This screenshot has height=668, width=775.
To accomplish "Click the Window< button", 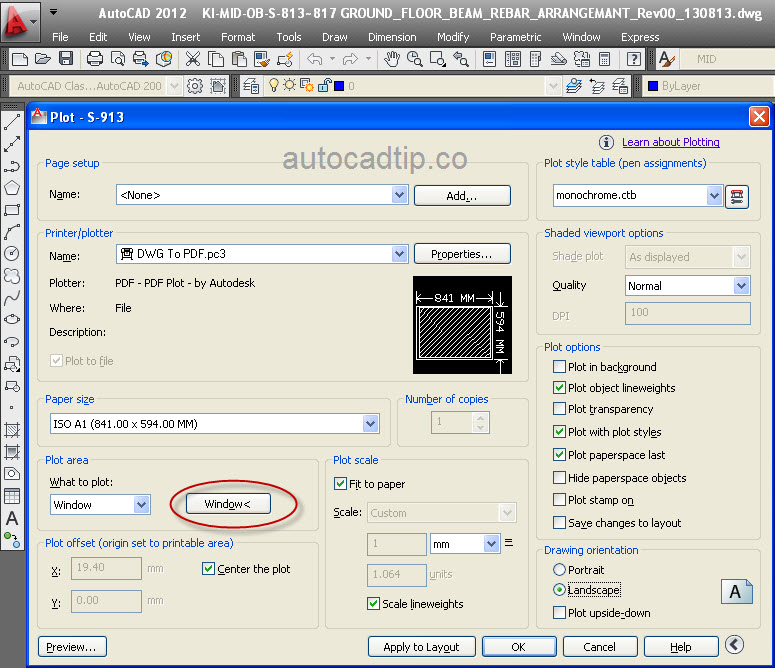I will pos(228,504).
